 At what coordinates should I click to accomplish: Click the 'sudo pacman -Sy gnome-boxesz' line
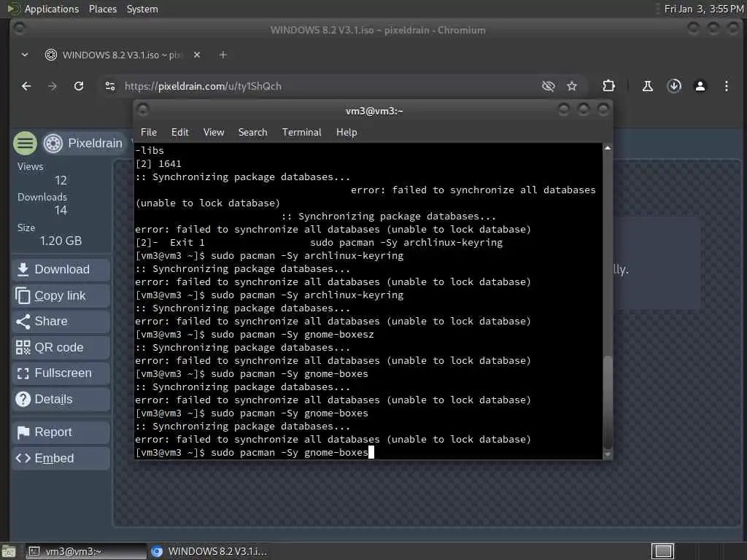click(x=255, y=334)
